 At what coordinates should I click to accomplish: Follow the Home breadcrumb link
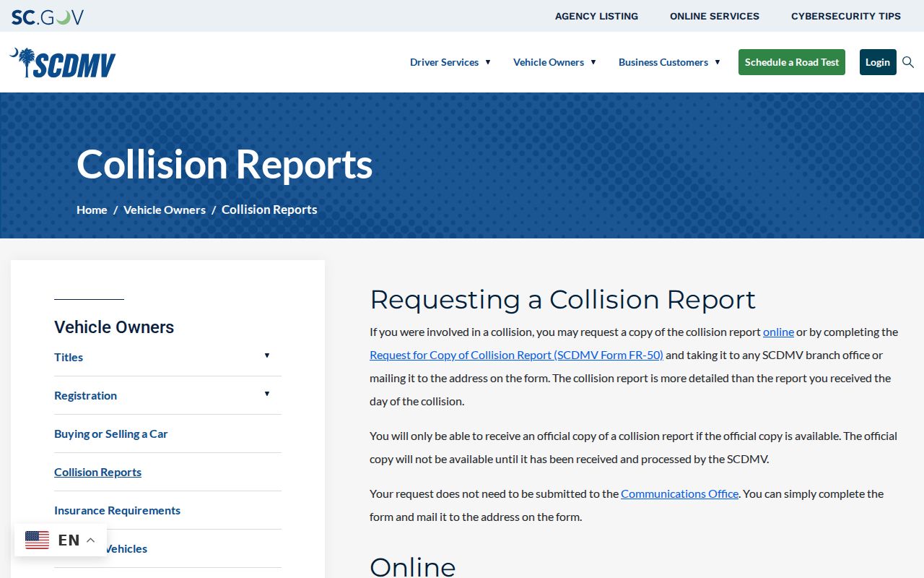point(92,210)
